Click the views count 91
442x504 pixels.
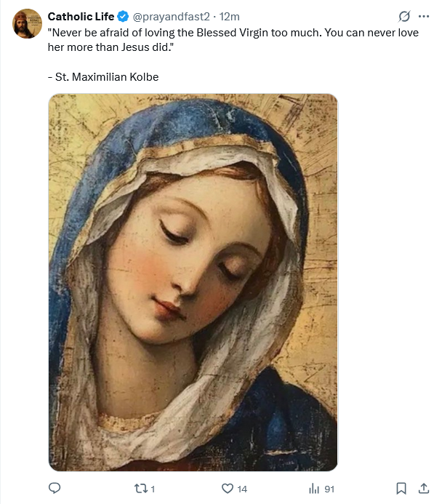(329, 489)
